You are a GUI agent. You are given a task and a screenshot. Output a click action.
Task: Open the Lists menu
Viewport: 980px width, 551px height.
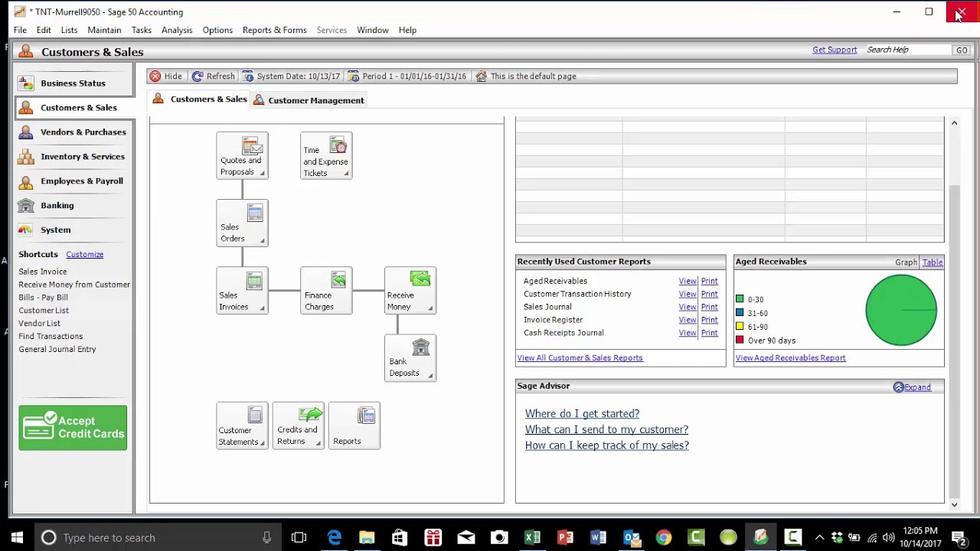click(69, 31)
